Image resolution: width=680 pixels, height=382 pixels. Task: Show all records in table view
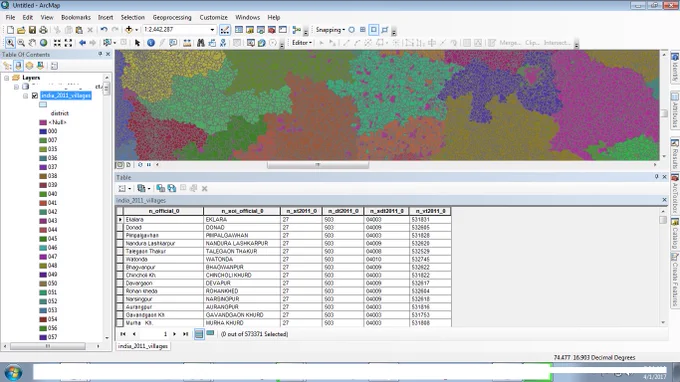(x=199, y=334)
